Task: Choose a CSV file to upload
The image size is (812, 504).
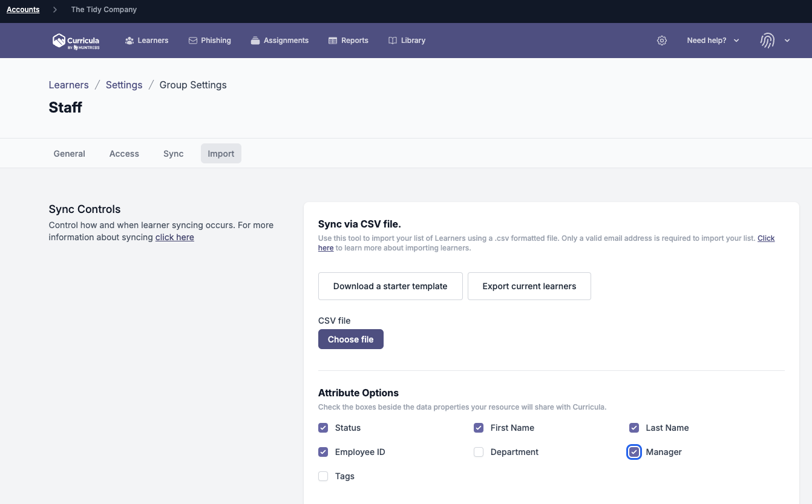Action: [350, 339]
